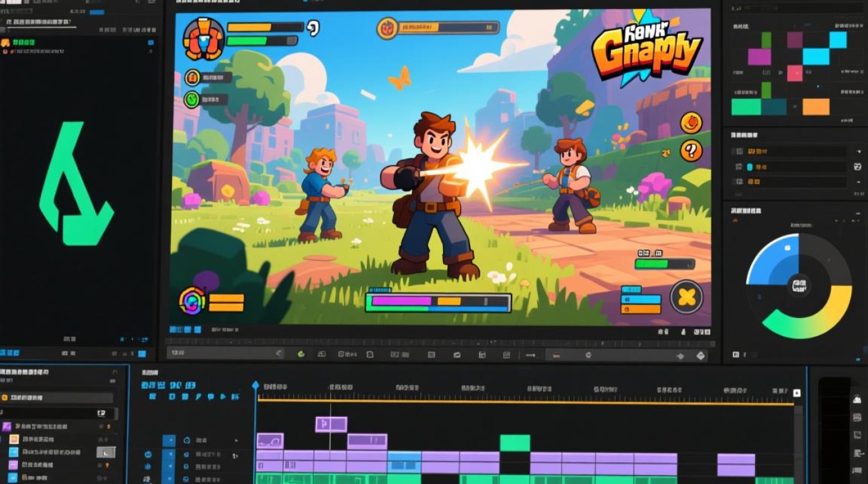Toggle the lower eye icon in the timeline tracks
This screenshot has width=868, height=484.
click(x=148, y=468)
